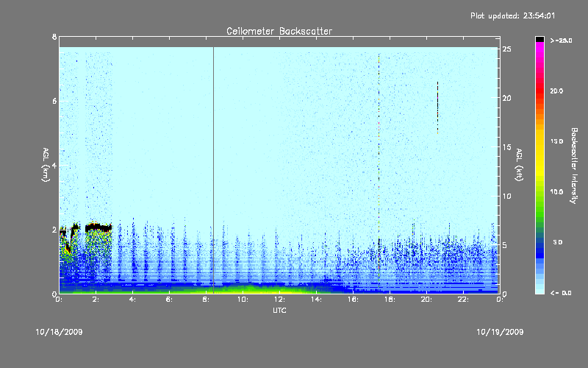This screenshot has width=588, height=368.
Task: Pick the red band of the colorbar
Action: pyautogui.click(x=539, y=92)
